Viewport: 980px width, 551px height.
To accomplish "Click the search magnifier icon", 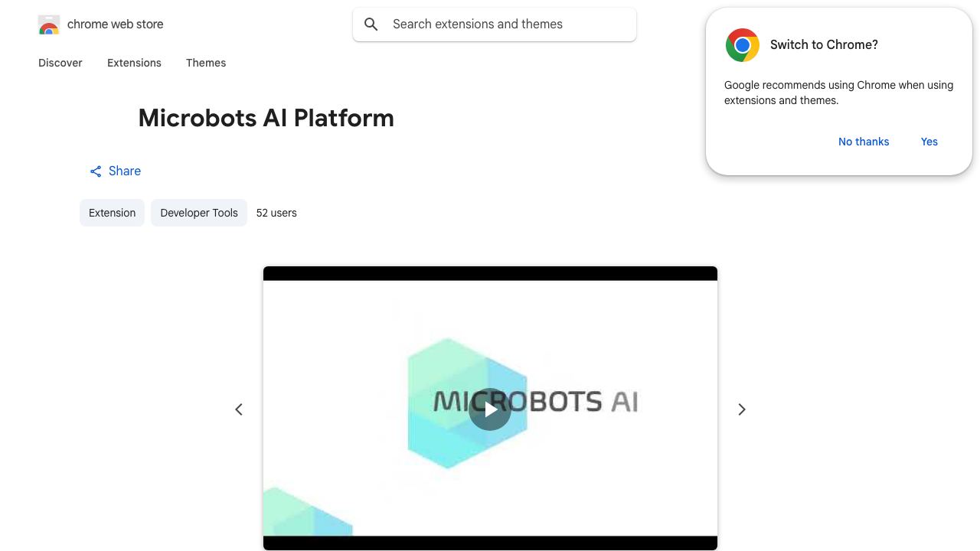I will pyautogui.click(x=371, y=24).
